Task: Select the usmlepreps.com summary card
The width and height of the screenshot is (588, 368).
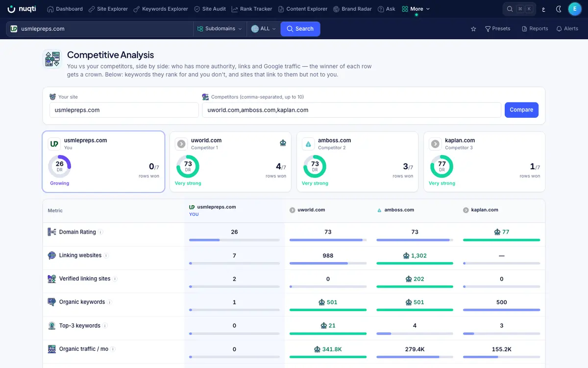Action: coord(103,161)
